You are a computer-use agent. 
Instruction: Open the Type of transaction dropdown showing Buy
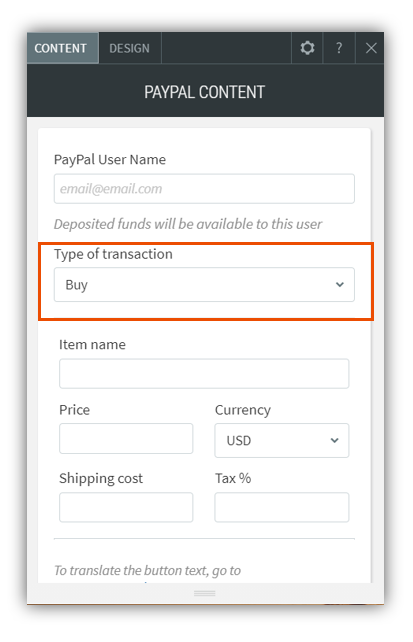pyautogui.click(x=204, y=285)
